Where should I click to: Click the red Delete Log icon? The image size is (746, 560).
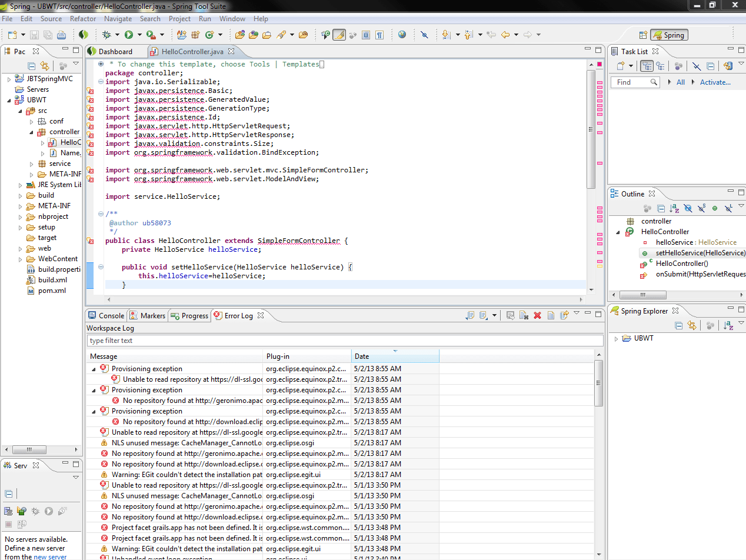[x=537, y=316]
